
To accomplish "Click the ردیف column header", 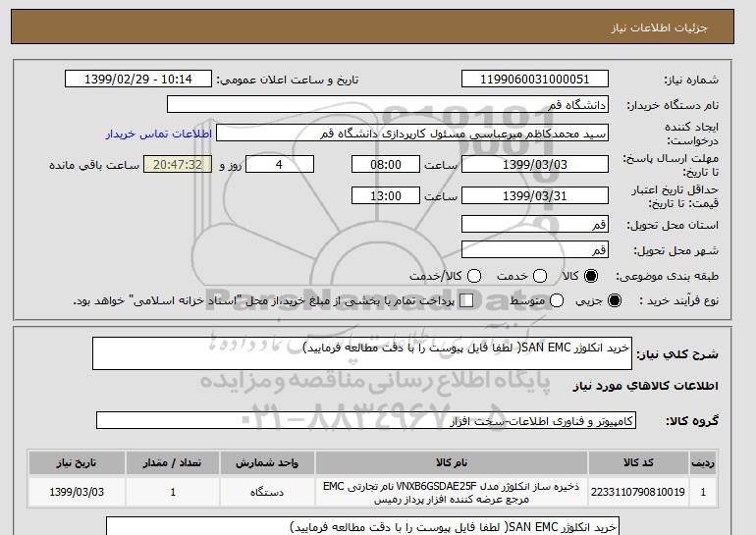I will point(703,462).
